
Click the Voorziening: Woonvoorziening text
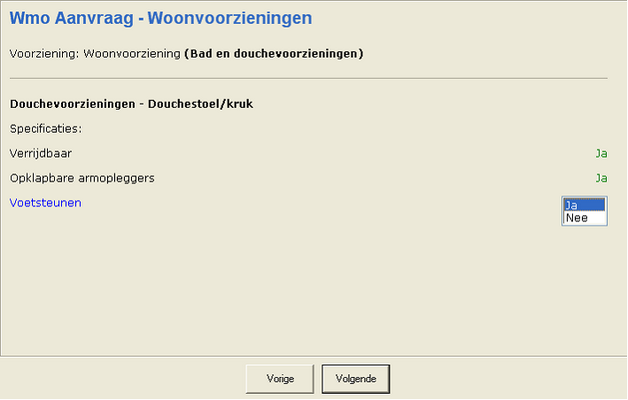pos(95,54)
